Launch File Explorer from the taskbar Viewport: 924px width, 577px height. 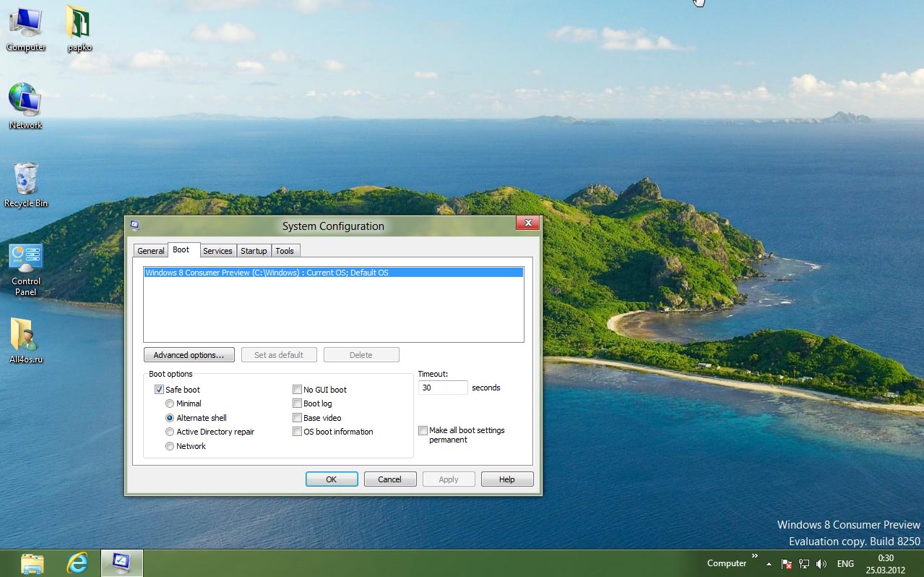(x=33, y=563)
